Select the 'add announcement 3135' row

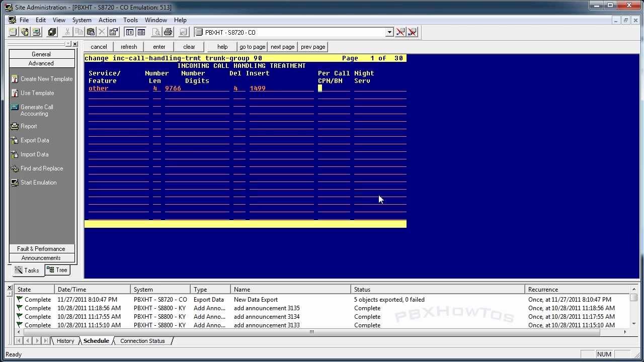coord(322,308)
